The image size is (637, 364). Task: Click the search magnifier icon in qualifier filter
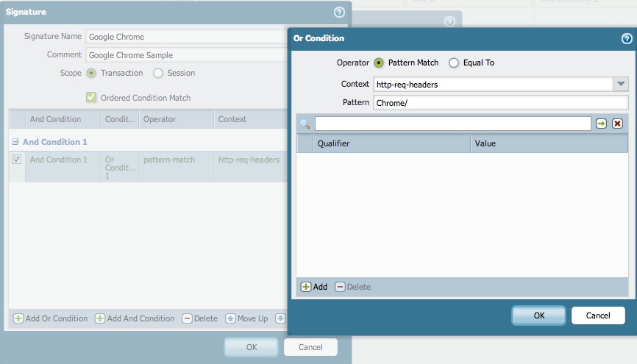(x=305, y=124)
